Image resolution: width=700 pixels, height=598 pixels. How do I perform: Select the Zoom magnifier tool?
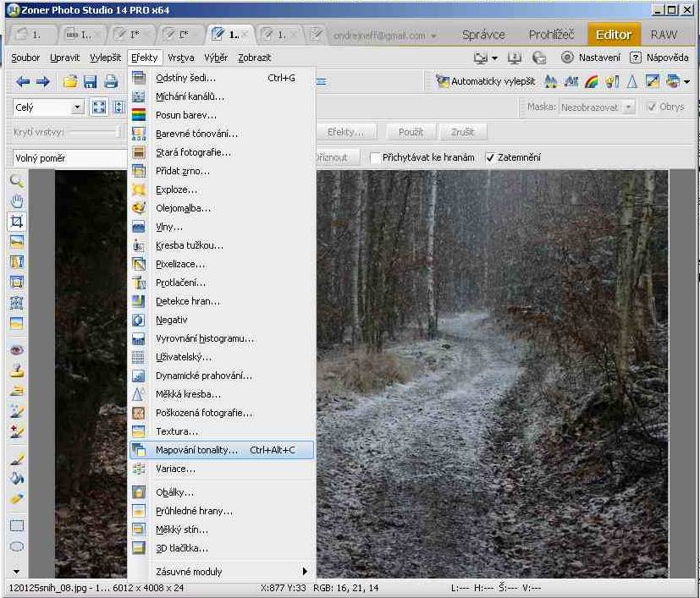(x=16, y=181)
